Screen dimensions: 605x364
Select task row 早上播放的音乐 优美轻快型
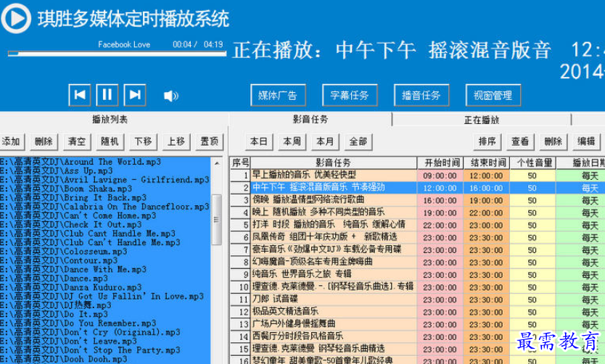tap(334, 175)
